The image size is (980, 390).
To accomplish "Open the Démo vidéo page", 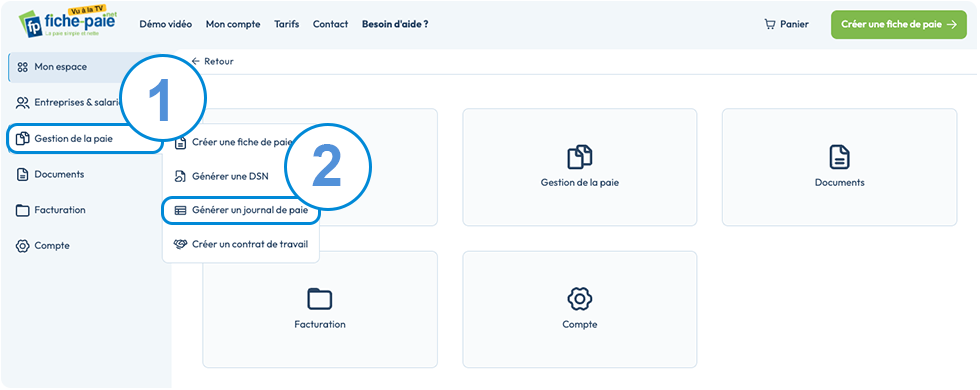I will tap(166, 24).
